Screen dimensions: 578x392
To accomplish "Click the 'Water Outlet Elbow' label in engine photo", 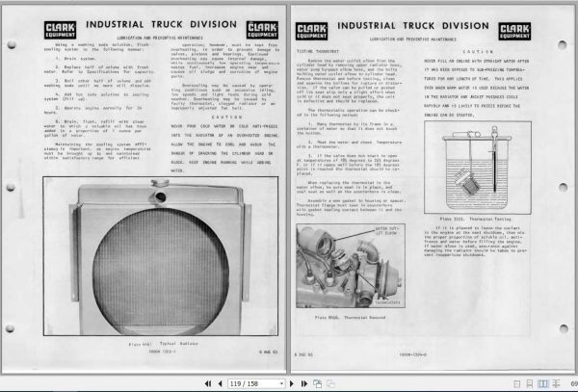I will click(386, 231).
